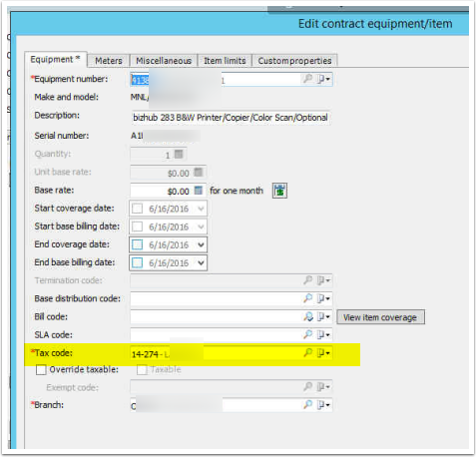The image size is (476, 457).
Task: Tick the End base billing date checkbox
Action: point(138,262)
